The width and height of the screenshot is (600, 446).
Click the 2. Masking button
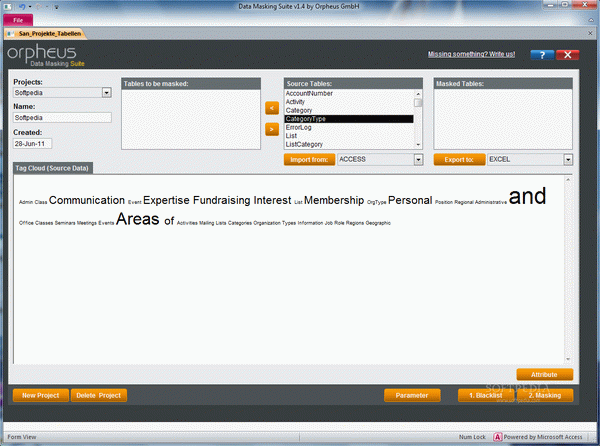(x=545, y=395)
